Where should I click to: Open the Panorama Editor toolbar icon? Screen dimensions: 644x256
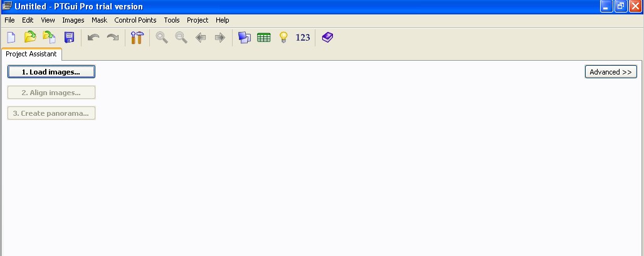[x=245, y=38]
